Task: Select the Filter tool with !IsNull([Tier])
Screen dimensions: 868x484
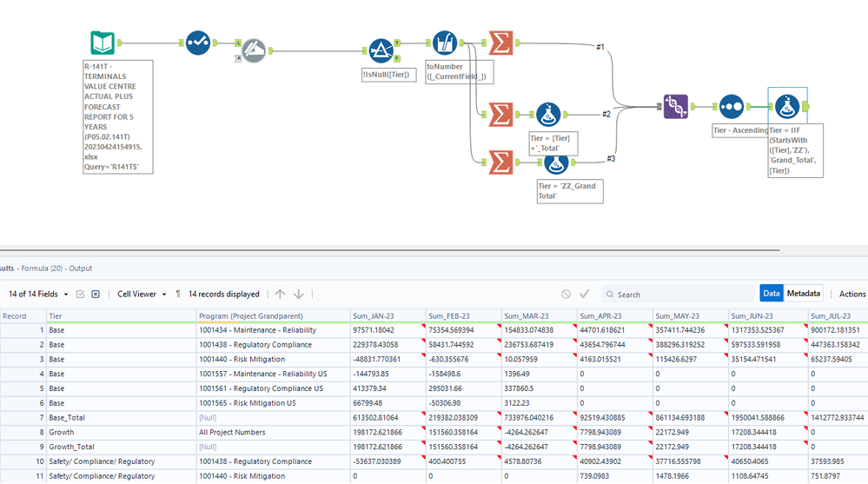Action: click(x=381, y=51)
